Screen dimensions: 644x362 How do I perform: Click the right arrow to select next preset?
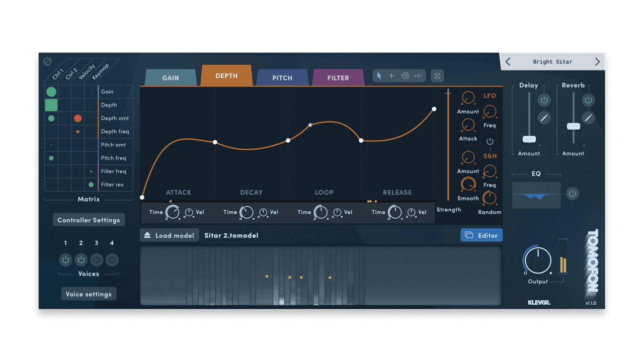point(597,61)
